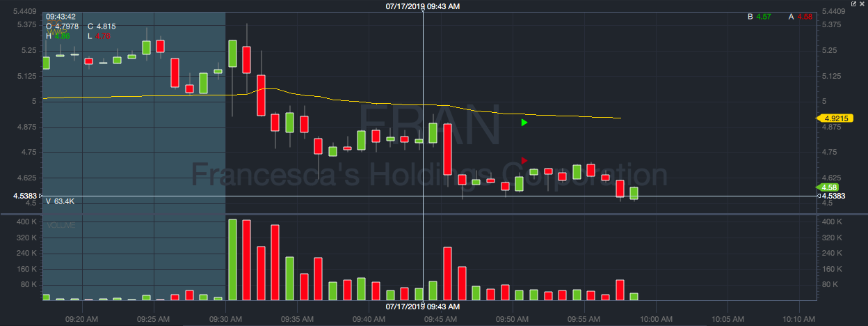Select the green buy arrow marker
The width and height of the screenshot is (868, 326).
524,123
